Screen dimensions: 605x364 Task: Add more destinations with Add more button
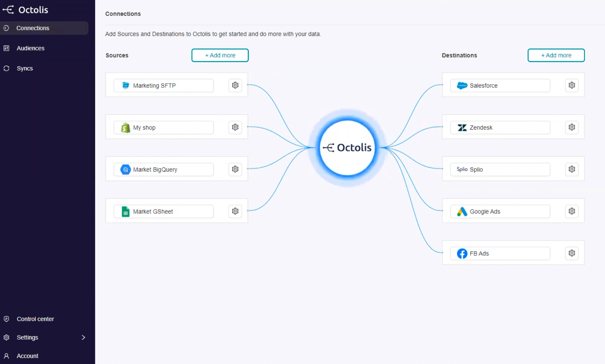(x=556, y=55)
